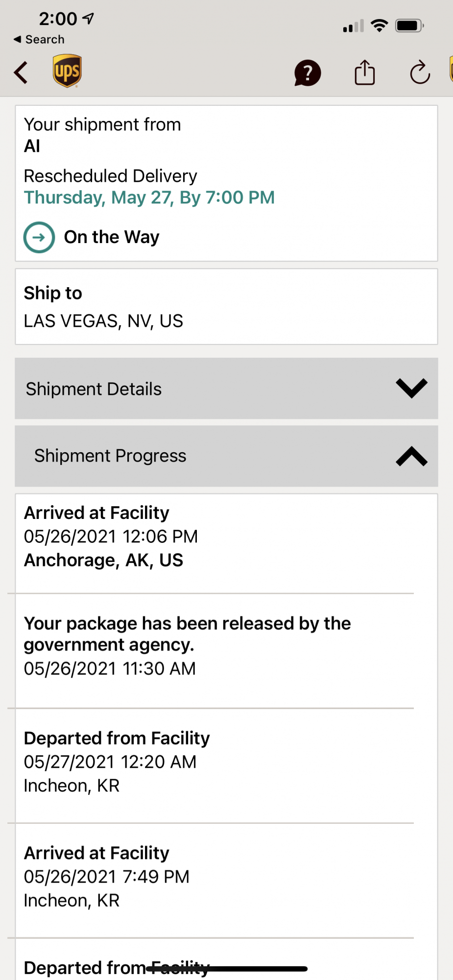Tap the Thursday, May 27 delivery date
453x980 pixels.
point(149,197)
